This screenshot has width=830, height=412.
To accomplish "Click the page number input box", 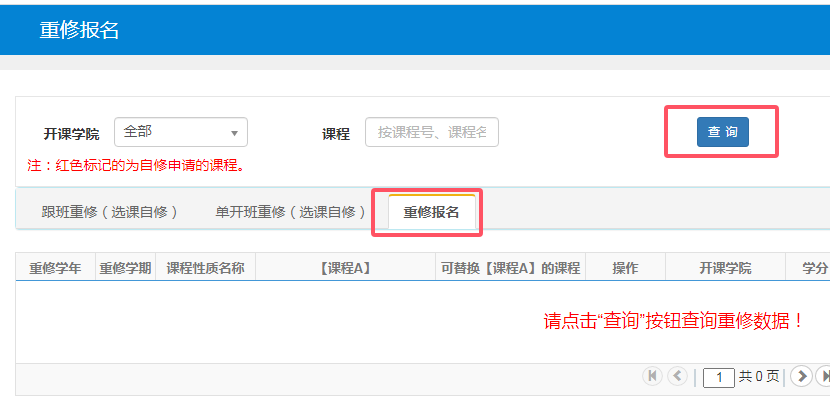I will pyautogui.click(x=719, y=377).
